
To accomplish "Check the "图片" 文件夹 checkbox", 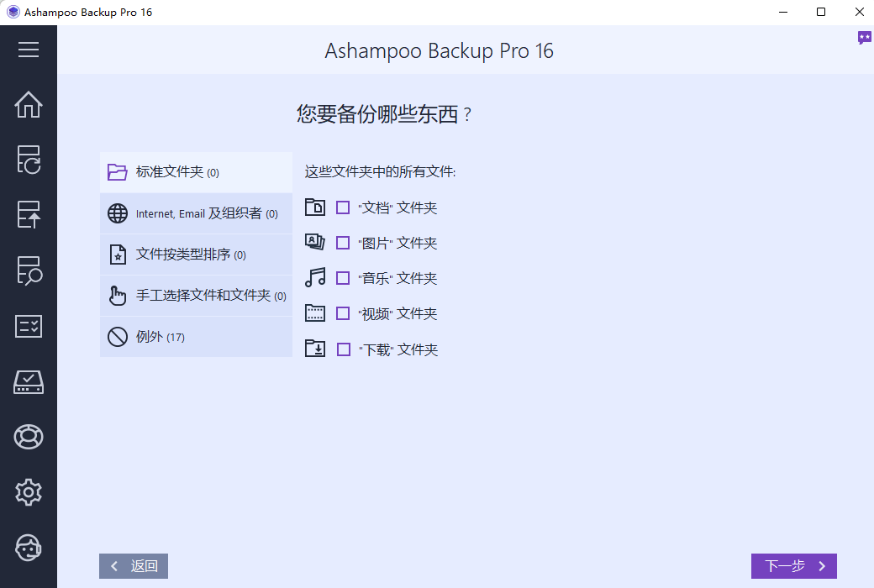I will click(343, 243).
